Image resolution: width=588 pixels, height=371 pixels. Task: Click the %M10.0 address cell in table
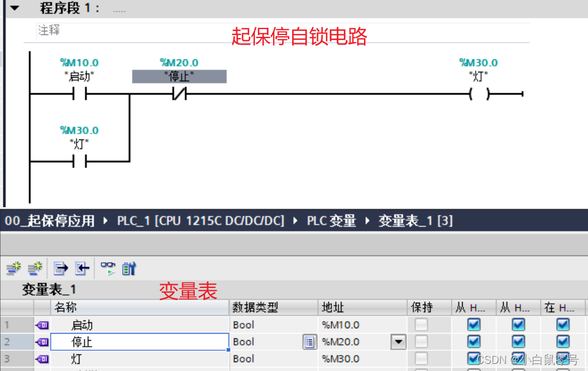point(363,325)
